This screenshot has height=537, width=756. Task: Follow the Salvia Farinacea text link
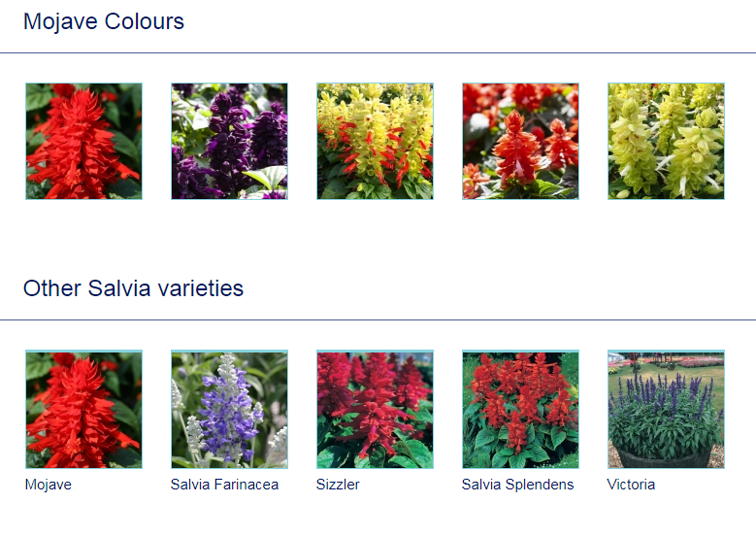pos(225,485)
